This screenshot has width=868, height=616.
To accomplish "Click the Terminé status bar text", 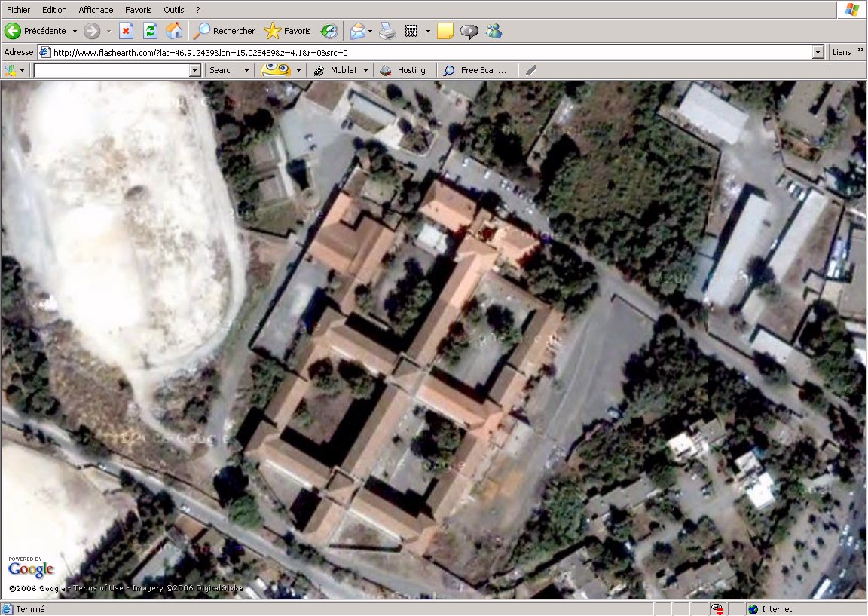I will 30,609.
